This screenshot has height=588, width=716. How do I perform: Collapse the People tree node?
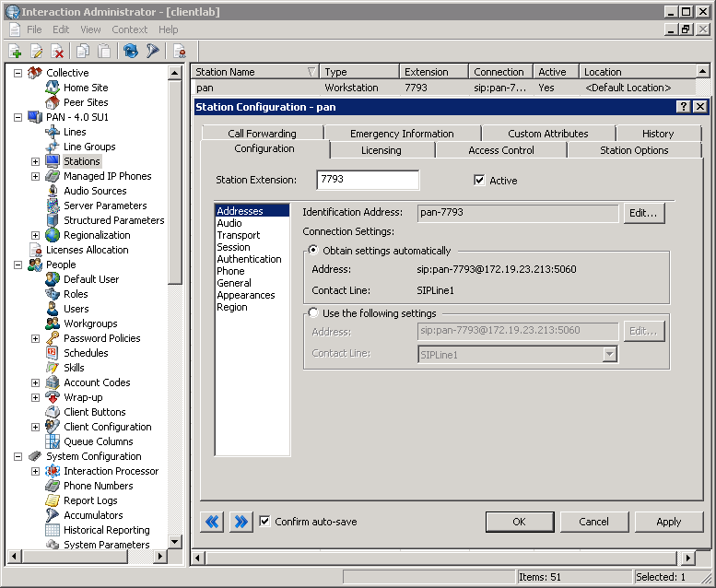(18, 265)
